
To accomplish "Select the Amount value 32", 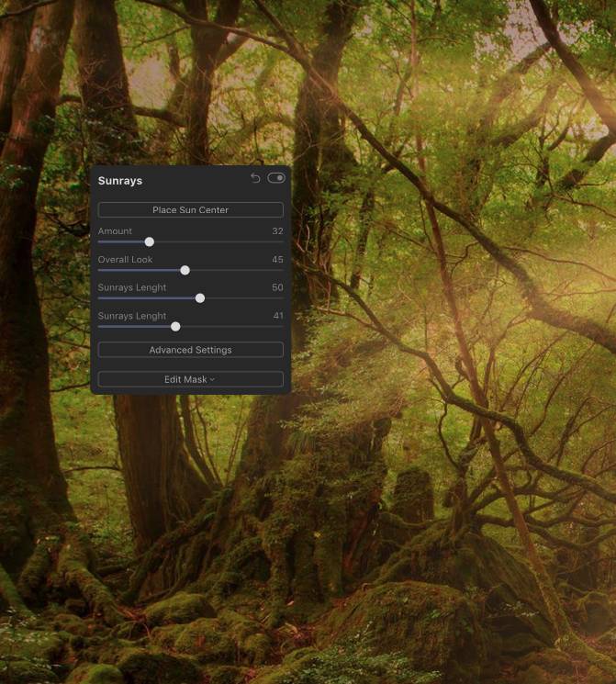I will (277, 231).
